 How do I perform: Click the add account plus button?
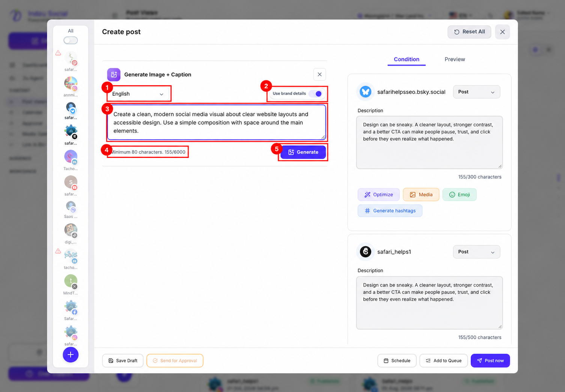71,354
